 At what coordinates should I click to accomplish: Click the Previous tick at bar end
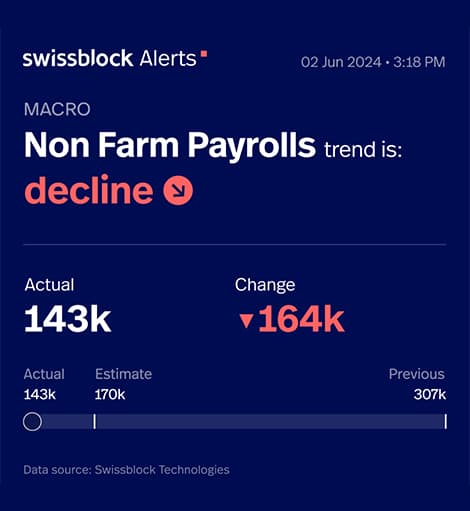(445, 421)
